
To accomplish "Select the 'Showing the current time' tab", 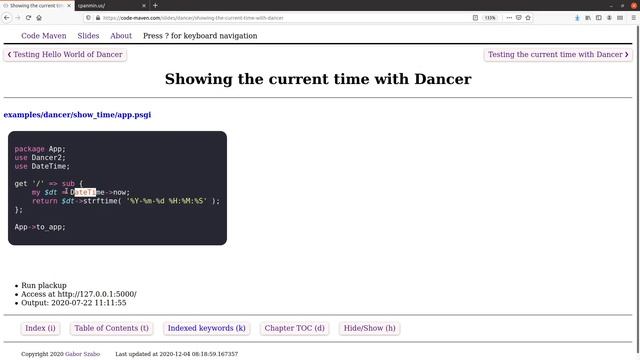I will tap(37, 5).
